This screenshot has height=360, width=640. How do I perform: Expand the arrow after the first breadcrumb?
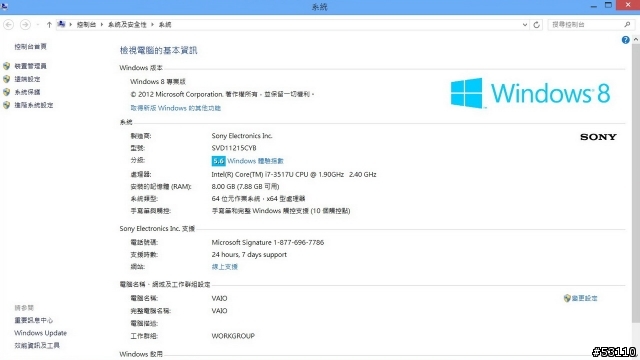[x=102, y=25]
